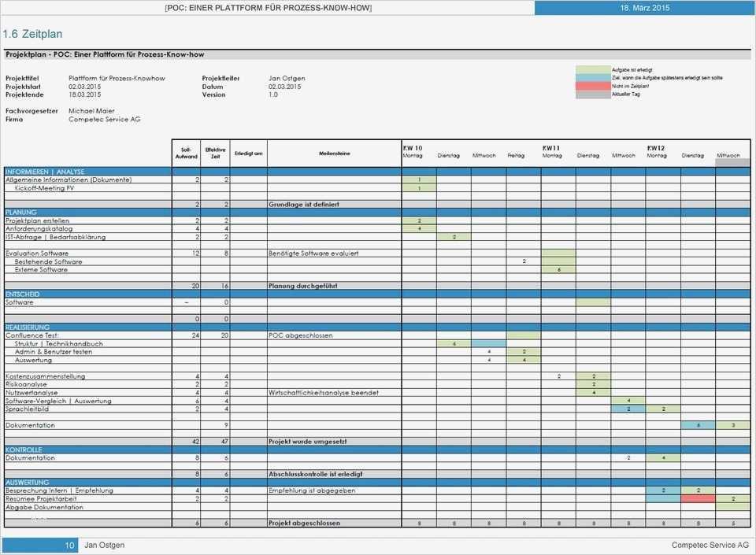Select the 'Allgemeine Informationen (Dokumente)' row

click(x=377, y=179)
